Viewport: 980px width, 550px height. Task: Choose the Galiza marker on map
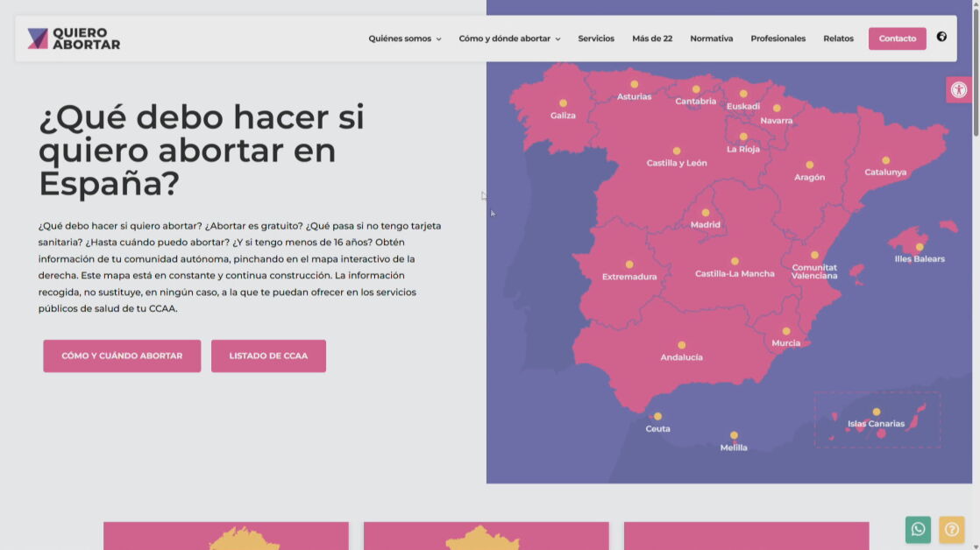click(563, 103)
